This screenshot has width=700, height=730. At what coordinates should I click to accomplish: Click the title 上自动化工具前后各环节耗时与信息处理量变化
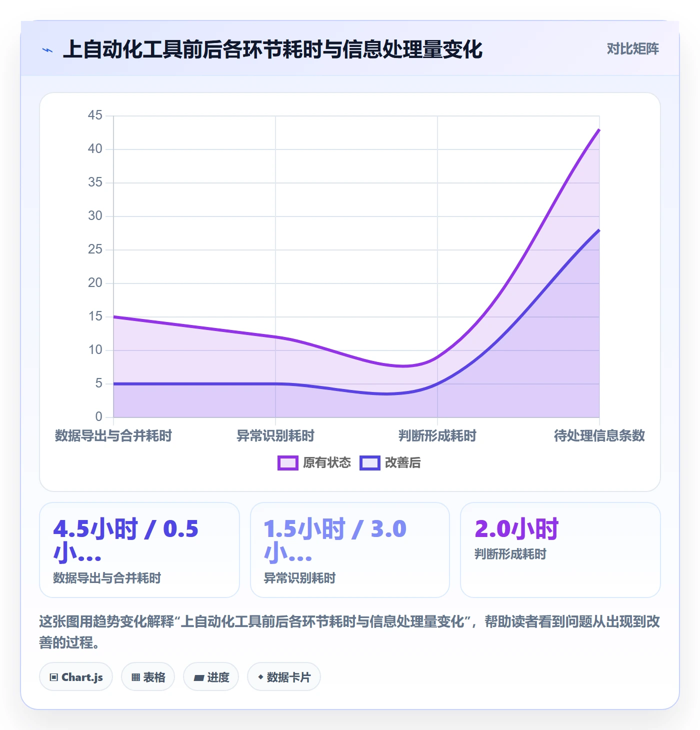272,49
